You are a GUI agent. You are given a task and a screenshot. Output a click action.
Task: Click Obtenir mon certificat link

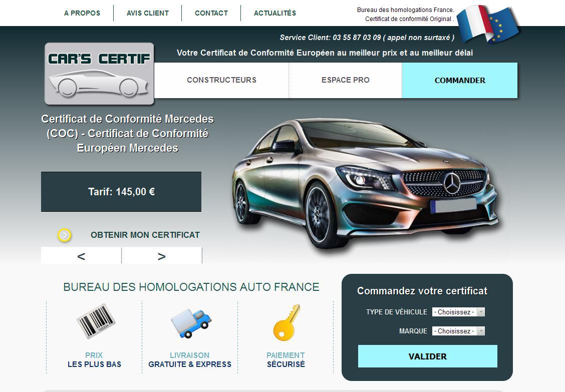coord(145,235)
